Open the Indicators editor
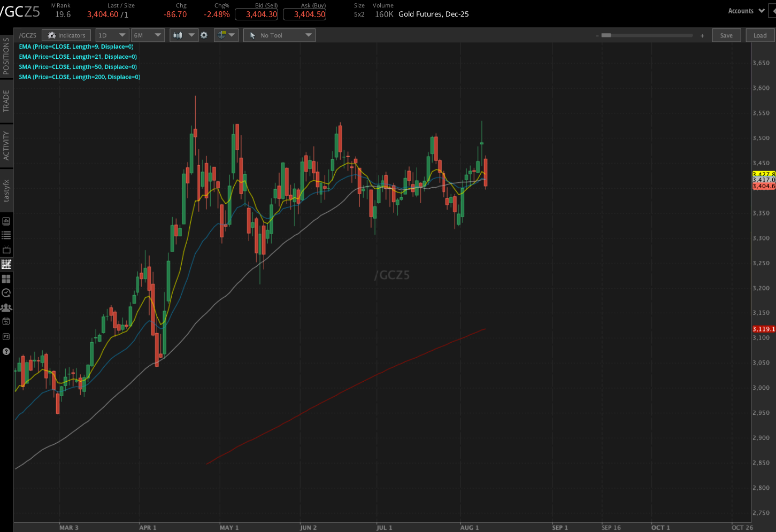This screenshot has width=776, height=532. coord(66,35)
